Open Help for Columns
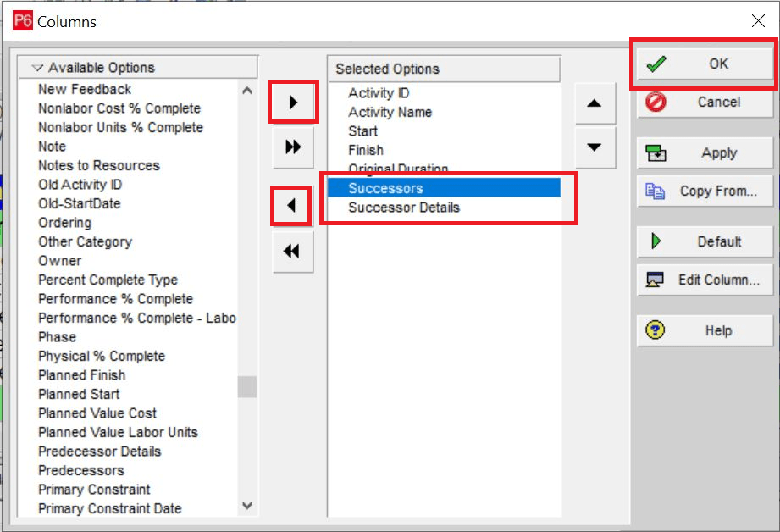This screenshot has height=532, width=780. click(x=705, y=330)
